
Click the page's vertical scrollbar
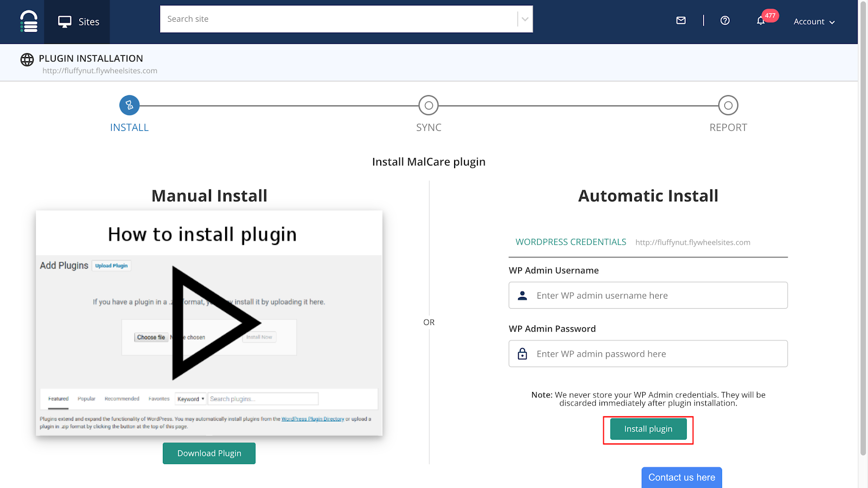point(863,228)
